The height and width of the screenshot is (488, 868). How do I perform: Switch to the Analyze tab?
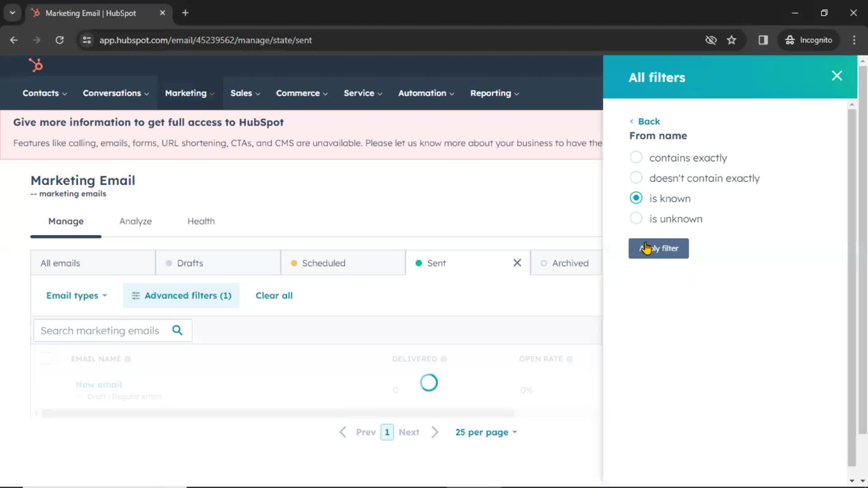(x=135, y=221)
